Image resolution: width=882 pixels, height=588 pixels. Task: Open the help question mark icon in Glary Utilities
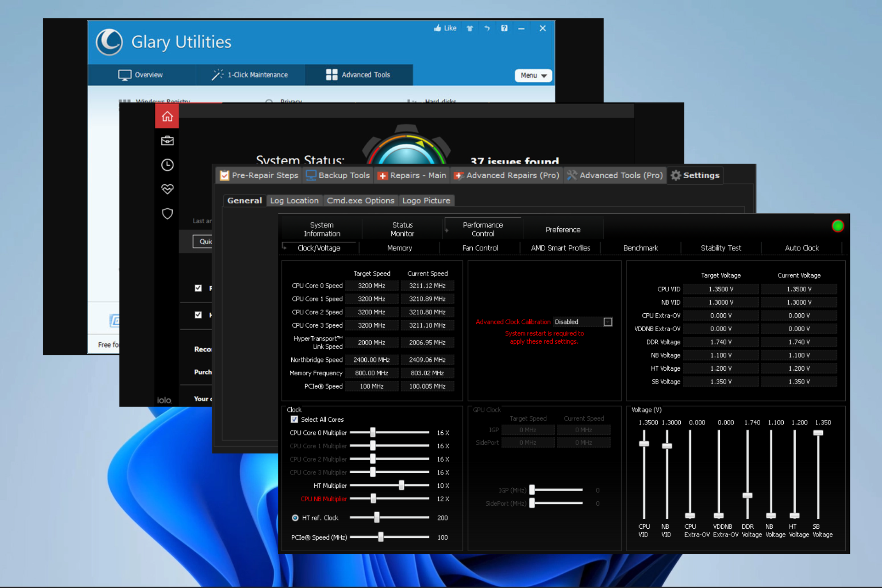[x=504, y=28]
